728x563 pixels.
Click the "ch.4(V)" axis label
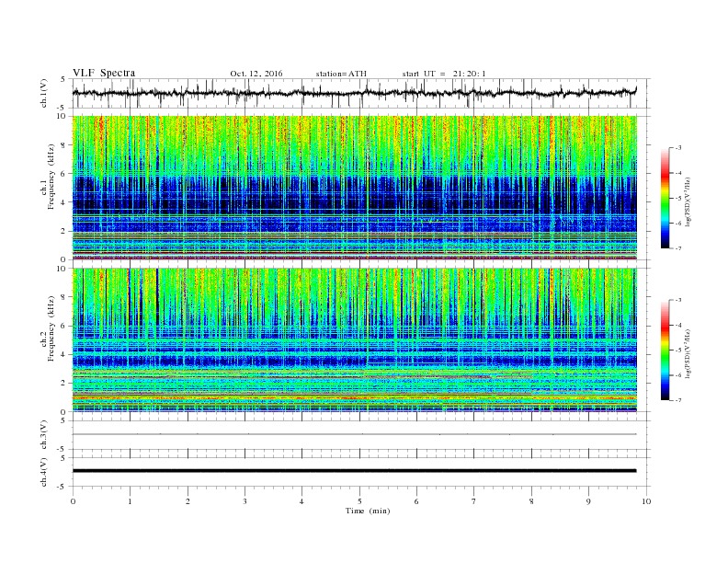(x=44, y=472)
